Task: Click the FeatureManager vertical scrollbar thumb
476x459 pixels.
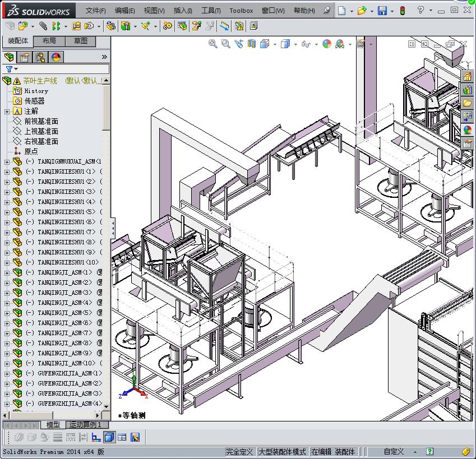Action: coord(107,108)
